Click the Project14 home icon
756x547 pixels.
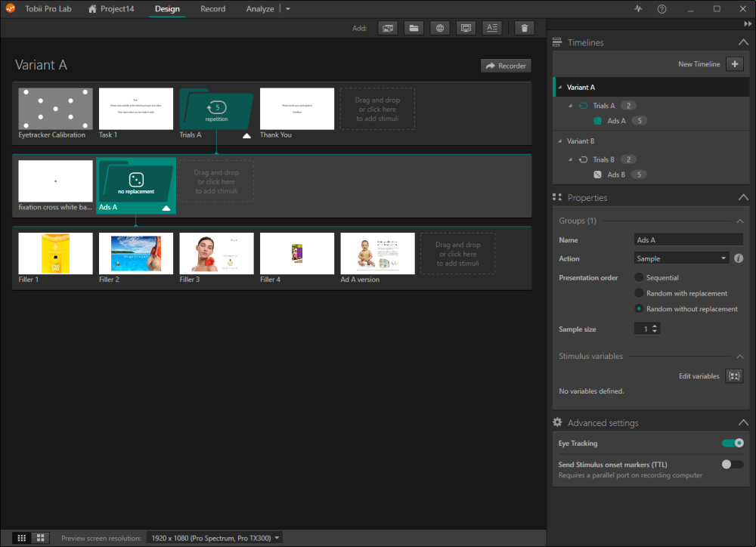(92, 8)
